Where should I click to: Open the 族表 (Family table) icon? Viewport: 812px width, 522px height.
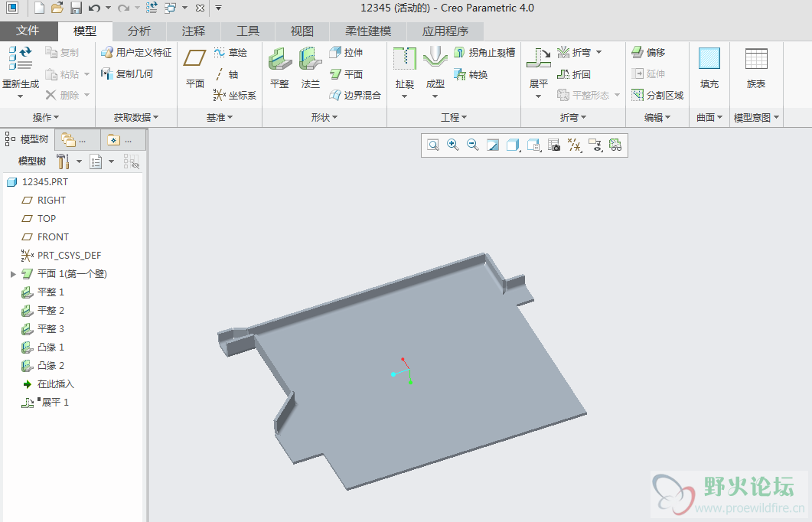[x=756, y=58]
